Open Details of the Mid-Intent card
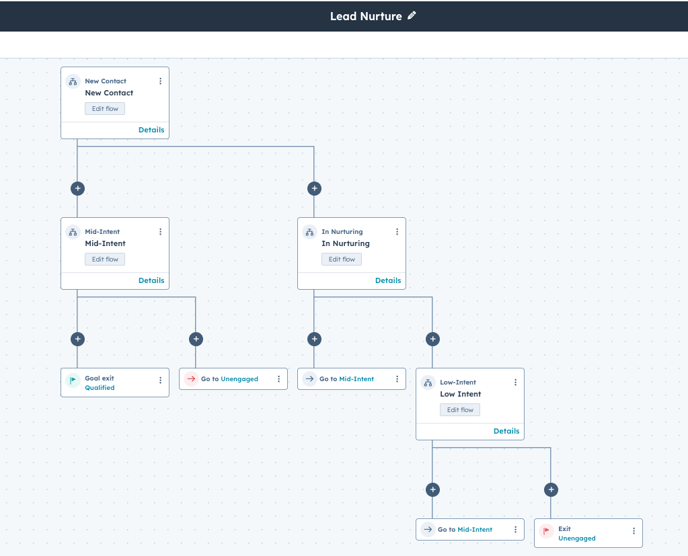 click(x=151, y=280)
